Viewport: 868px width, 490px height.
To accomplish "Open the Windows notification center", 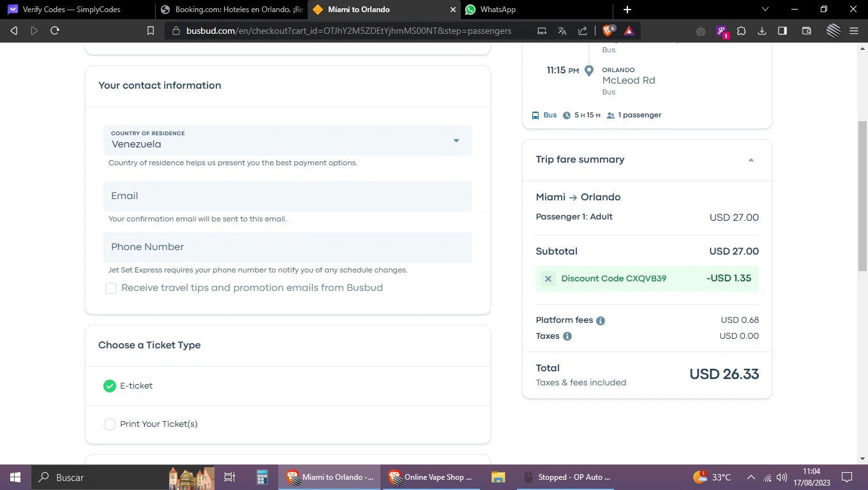I will coord(847,477).
